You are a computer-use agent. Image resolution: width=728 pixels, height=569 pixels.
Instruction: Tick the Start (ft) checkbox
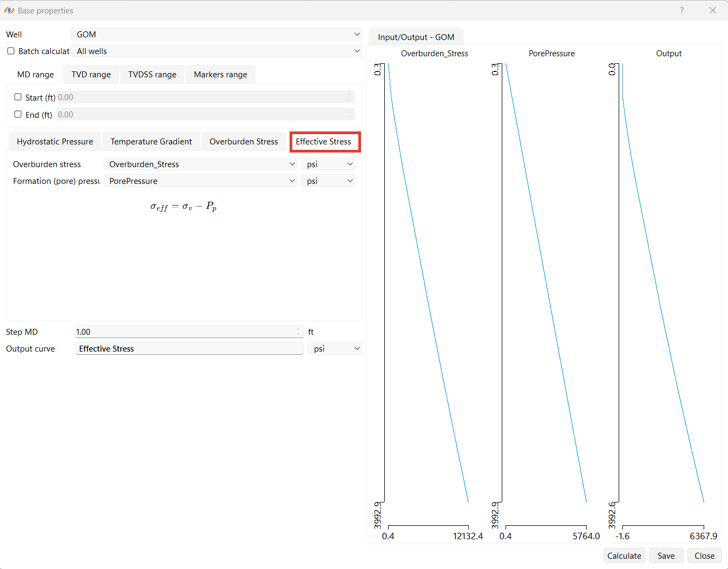tap(18, 97)
